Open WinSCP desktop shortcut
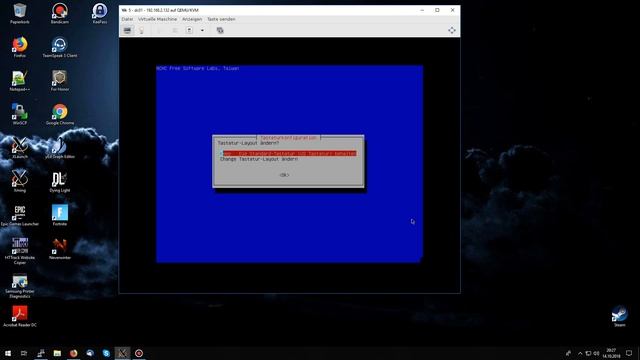This screenshot has height=360, width=640. tap(20, 114)
